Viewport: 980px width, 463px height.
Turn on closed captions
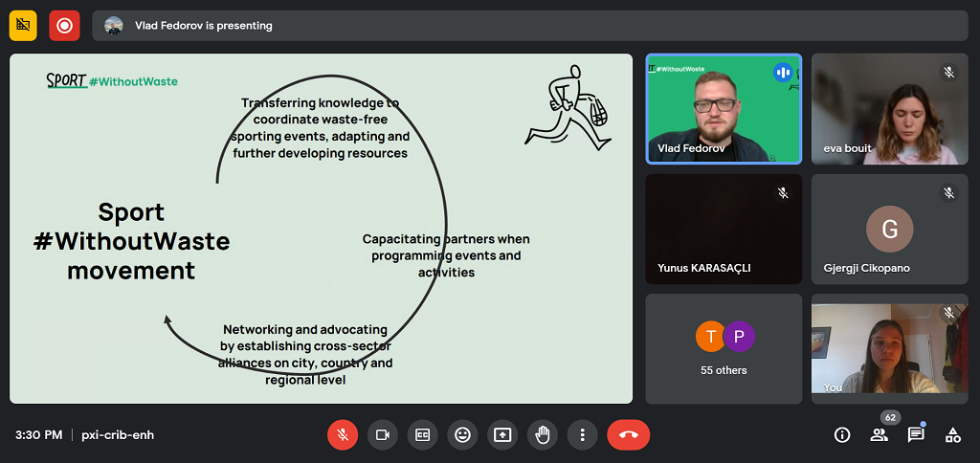pos(422,435)
